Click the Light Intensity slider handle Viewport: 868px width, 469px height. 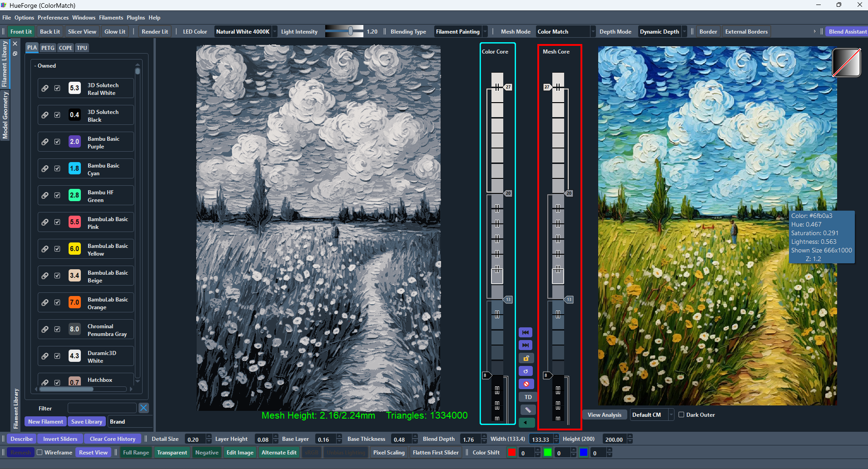(351, 31)
